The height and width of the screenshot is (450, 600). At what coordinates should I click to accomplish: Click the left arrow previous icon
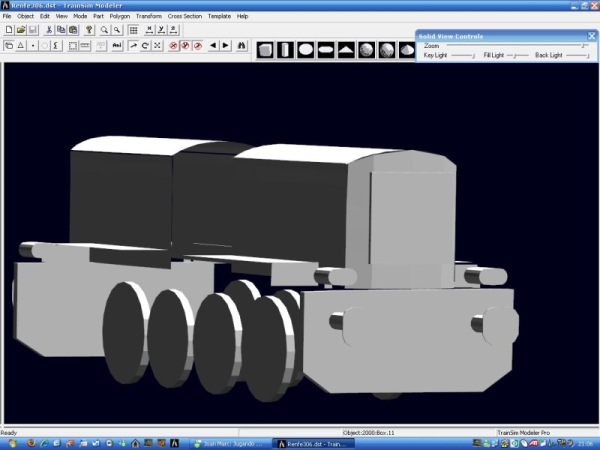click(x=212, y=46)
